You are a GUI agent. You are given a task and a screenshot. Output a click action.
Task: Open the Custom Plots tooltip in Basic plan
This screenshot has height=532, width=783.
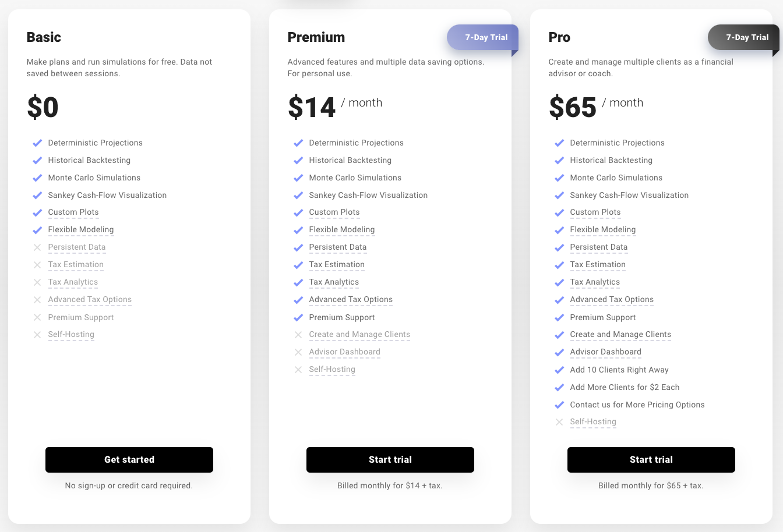[73, 212]
